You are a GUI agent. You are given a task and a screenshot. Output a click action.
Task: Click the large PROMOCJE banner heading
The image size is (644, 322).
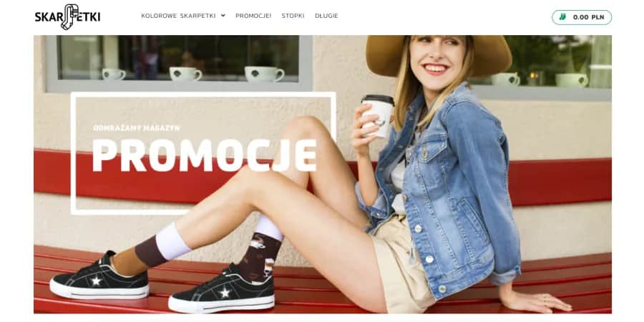tap(205, 155)
